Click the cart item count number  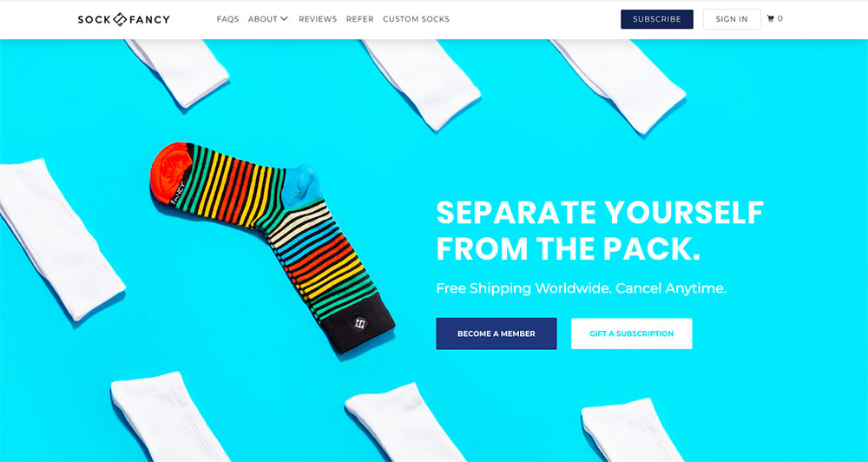coord(780,19)
